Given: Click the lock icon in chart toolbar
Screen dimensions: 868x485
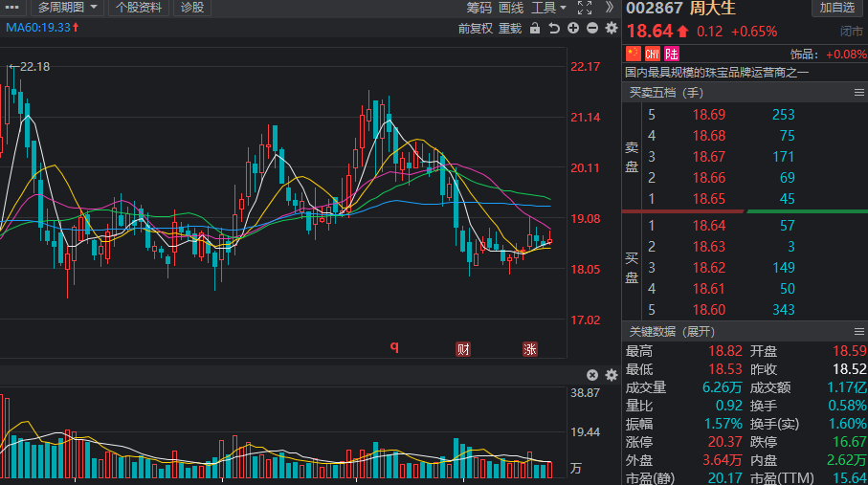Looking at the screenshot, I should point(536,29).
